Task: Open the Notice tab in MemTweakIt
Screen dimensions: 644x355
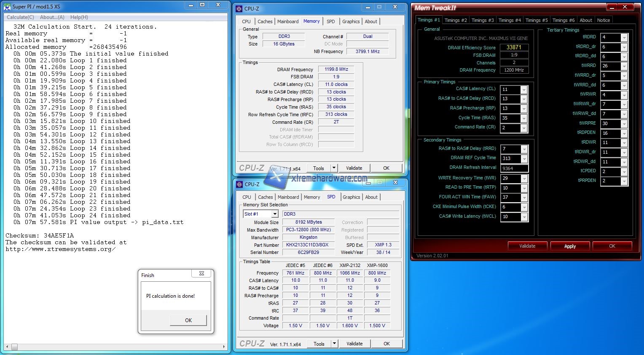Action: click(x=603, y=20)
